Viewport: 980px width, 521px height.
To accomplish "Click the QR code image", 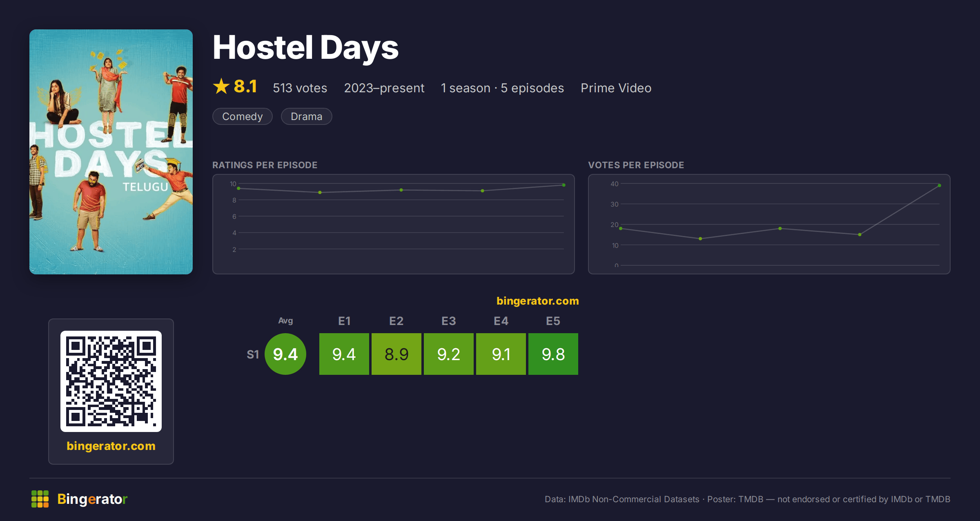I will click(x=111, y=381).
